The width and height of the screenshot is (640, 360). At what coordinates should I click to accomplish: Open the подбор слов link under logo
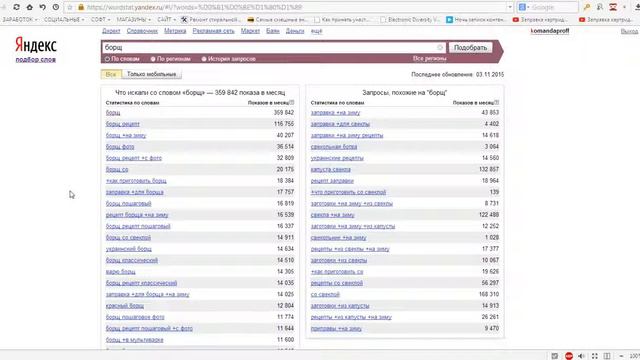coord(36,60)
